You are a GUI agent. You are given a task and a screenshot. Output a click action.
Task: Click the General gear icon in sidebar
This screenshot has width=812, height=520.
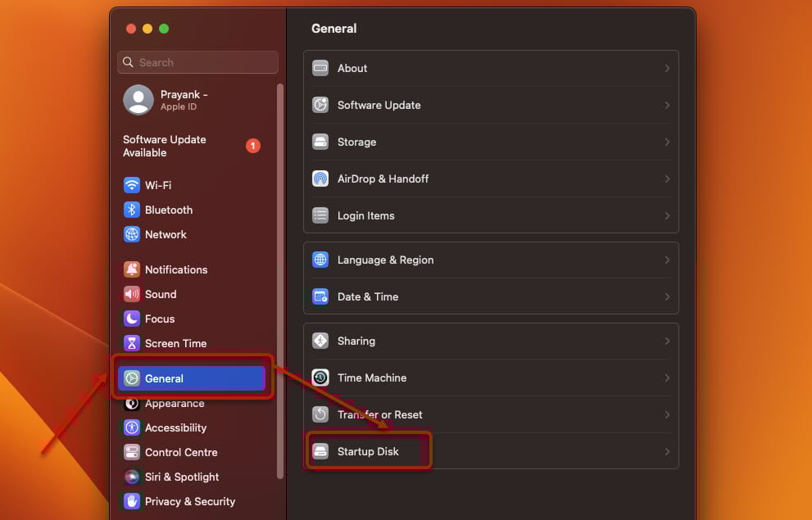[x=132, y=378]
